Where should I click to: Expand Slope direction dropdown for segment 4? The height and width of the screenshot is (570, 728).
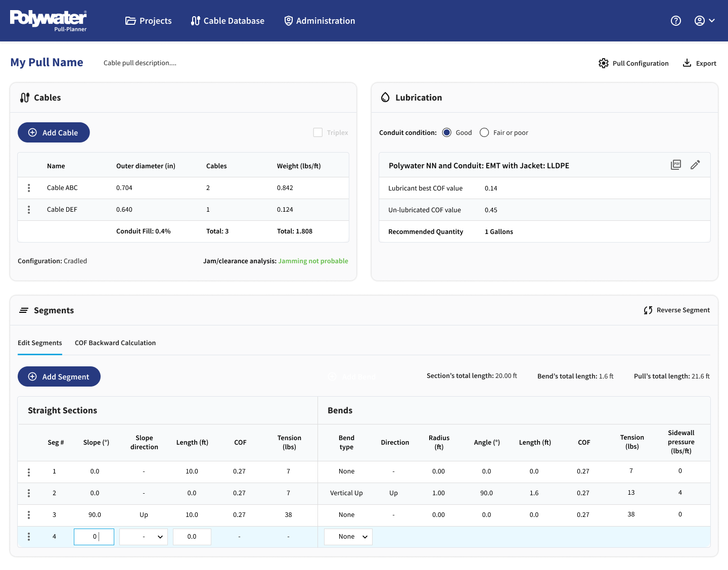pyautogui.click(x=144, y=537)
